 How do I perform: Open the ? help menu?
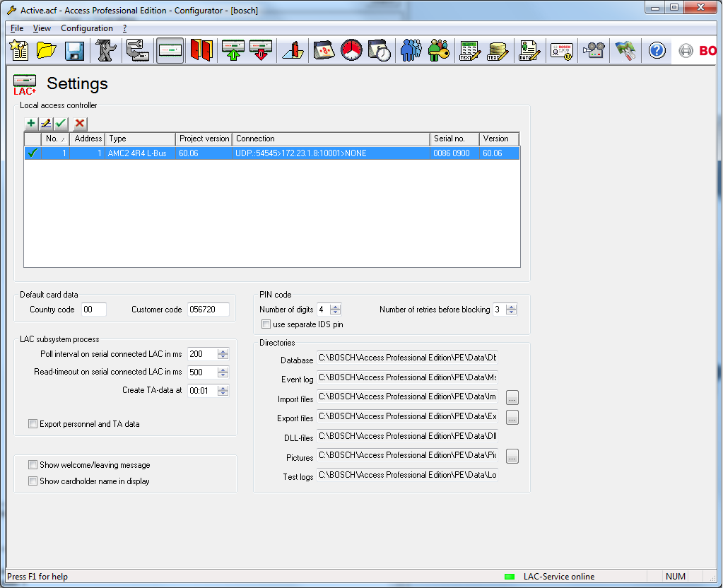pos(124,28)
